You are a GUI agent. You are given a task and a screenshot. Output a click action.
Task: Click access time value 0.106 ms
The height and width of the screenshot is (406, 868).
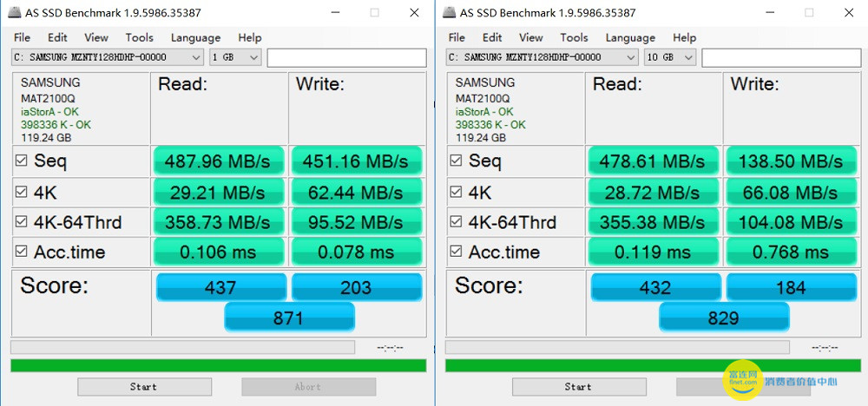tap(219, 252)
